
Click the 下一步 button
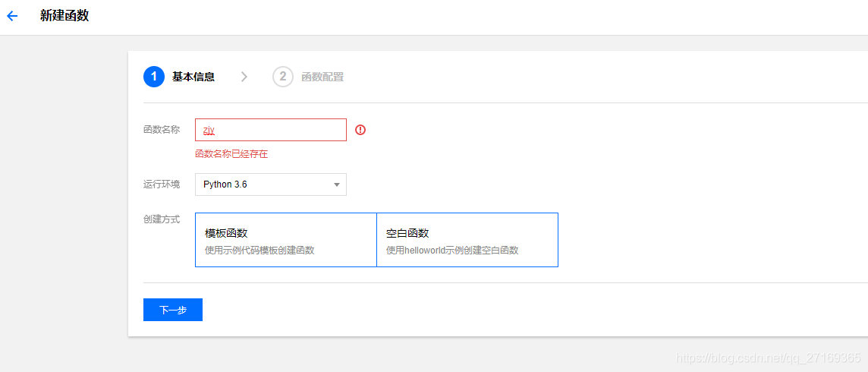pos(173,310)
